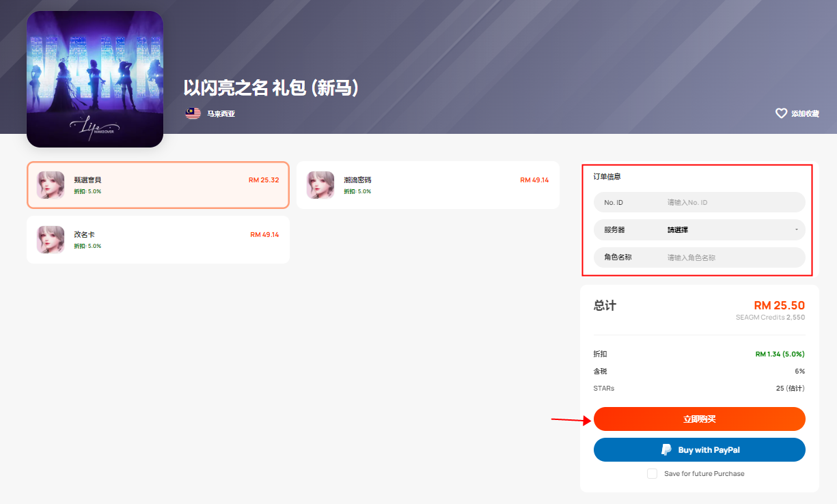
Task: Click the 潮流密碼 package avatar icon
Action: click(320, 185)
